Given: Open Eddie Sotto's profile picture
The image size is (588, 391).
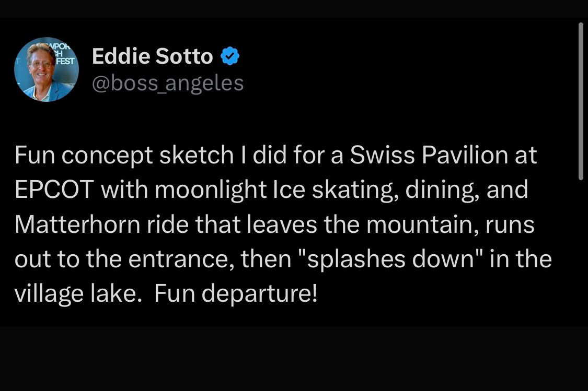Looking at the screenshot, I should click(x=46, y=70).
